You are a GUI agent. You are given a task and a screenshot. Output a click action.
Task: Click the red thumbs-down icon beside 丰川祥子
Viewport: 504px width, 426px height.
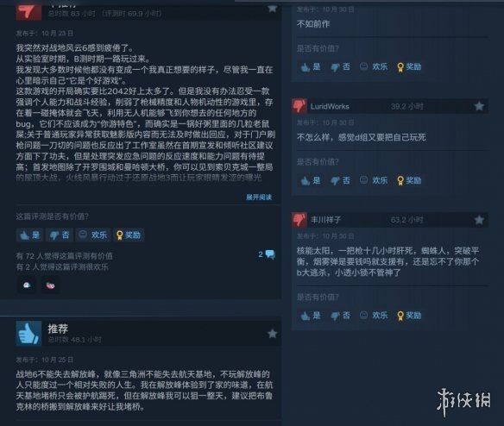[x=299, y=220]
